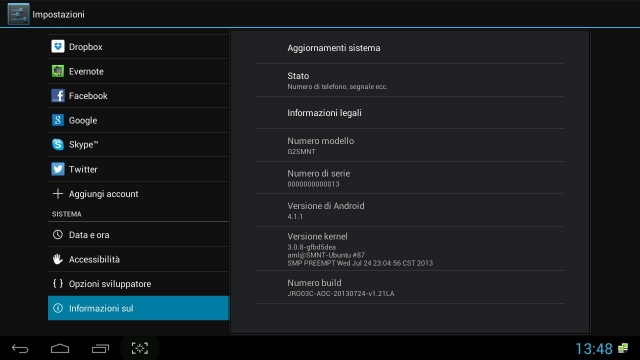Tap the status icon beside the clock
Image resolution: width=640 pixels, height=360 pixels.
click(623, 348)
